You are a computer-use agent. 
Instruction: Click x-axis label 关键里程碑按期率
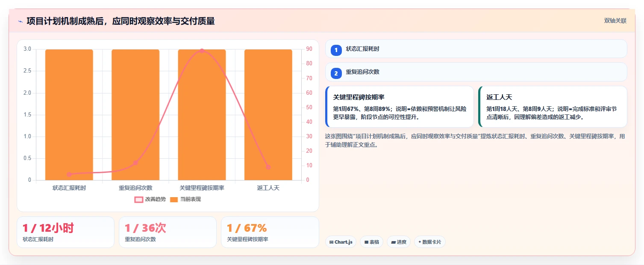tap(202, 188)
